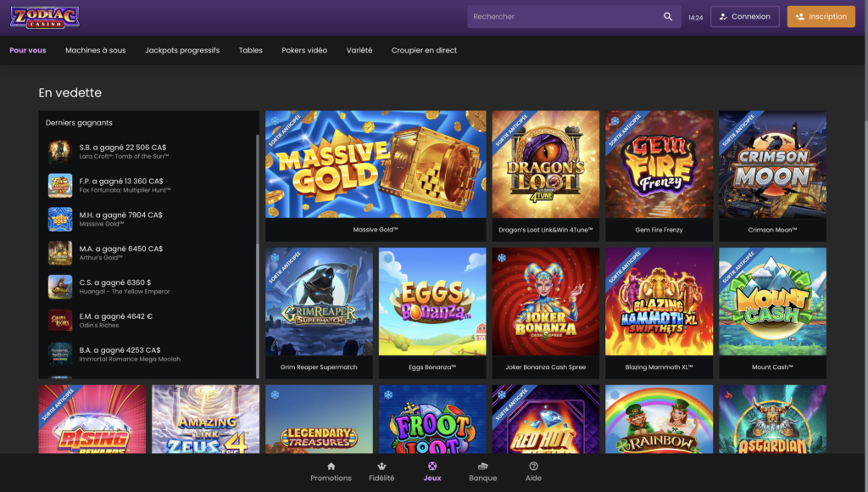868x492 pixels.
Task: Open the Fidélité crown icon
Action: pos(381,466)
